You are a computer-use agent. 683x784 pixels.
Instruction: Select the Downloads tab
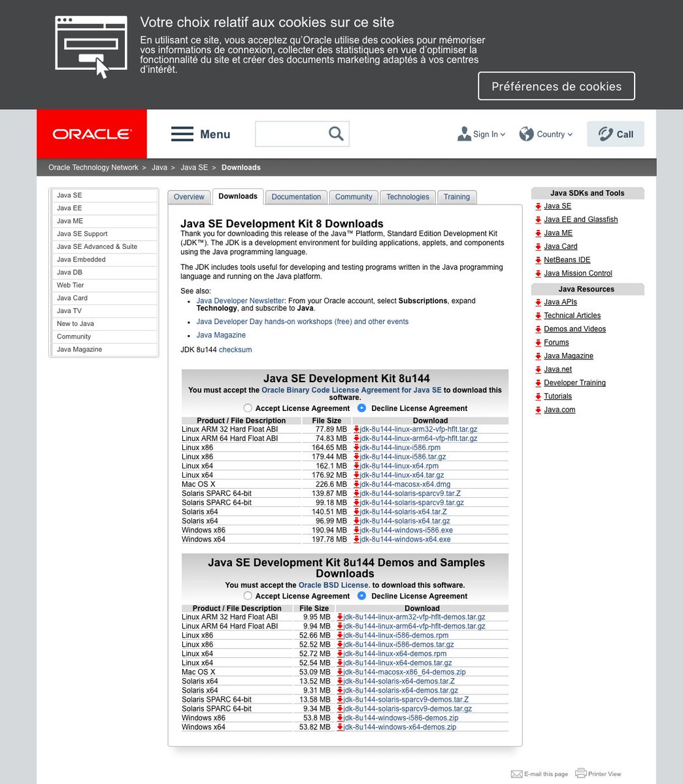coord(238,196)
